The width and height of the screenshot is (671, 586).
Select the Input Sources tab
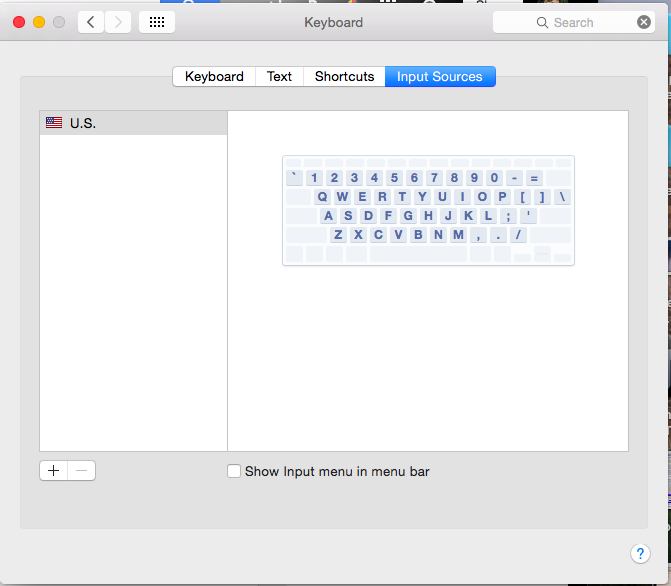pos(440,77)
